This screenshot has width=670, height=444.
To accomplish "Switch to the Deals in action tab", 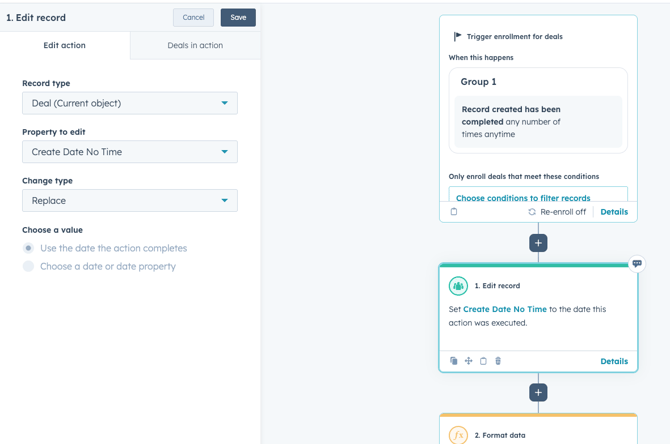I will click(195, 45).
